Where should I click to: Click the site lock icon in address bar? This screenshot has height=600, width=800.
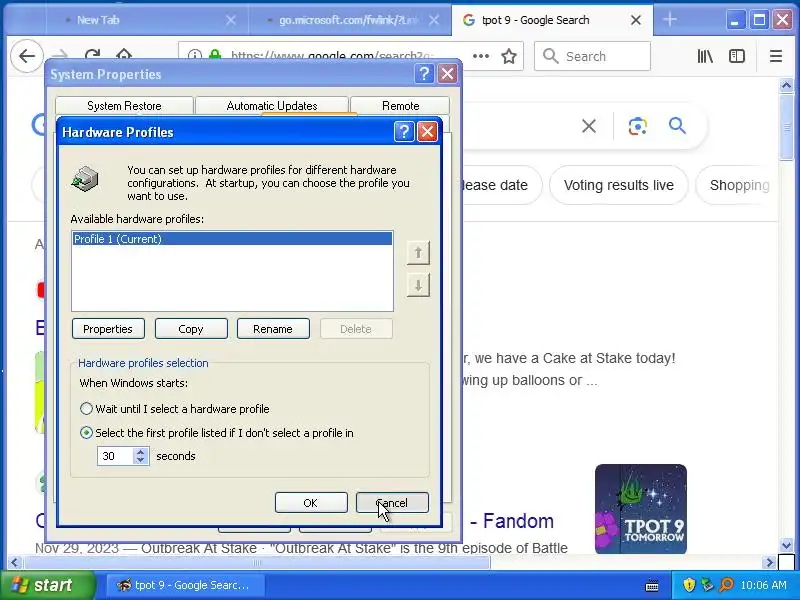click(215, 55)
